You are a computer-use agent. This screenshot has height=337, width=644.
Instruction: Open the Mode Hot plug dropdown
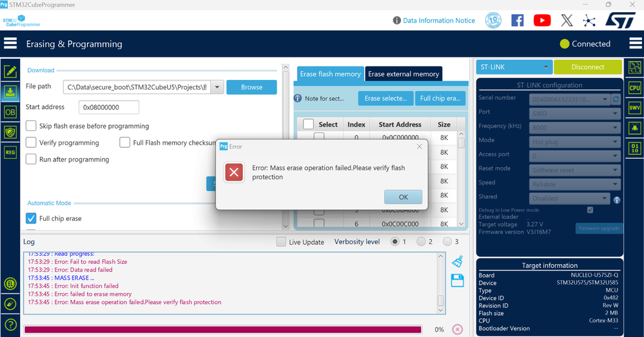pyautogui.click(x=574, y=141)
